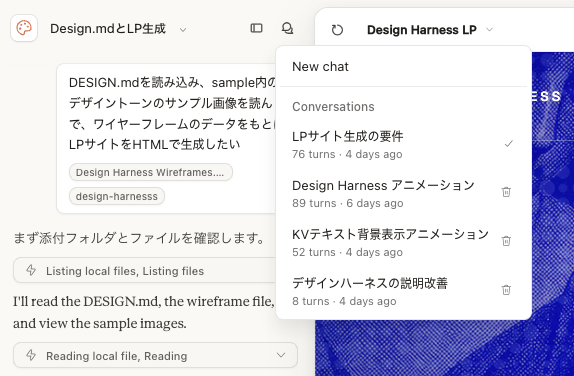Click the Design Harness LP title
This screenshot has height=376, width=574.
(422, 30)
